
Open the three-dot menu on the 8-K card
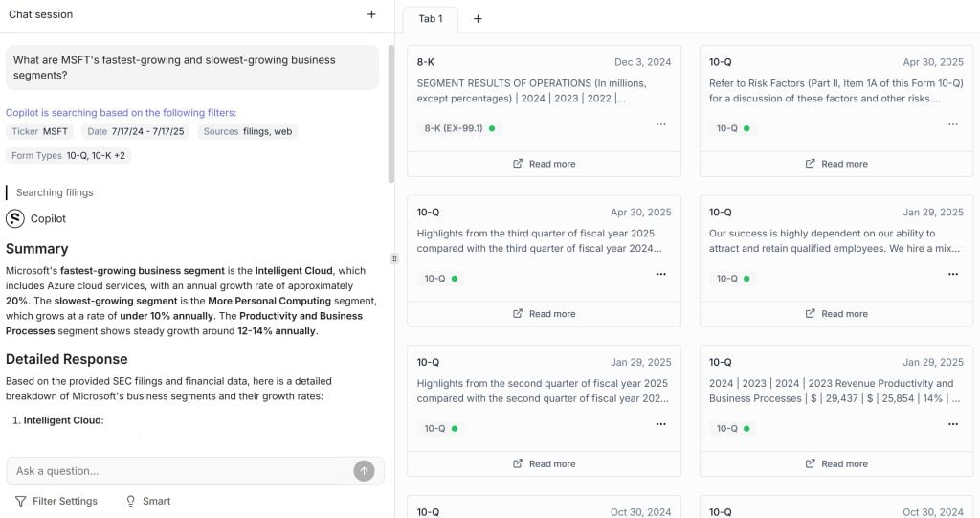660,124
